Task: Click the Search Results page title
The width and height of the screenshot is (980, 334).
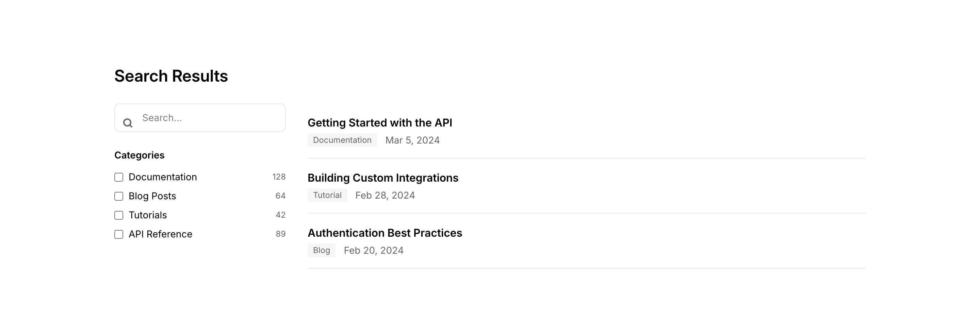Action: tap(171, 76)
